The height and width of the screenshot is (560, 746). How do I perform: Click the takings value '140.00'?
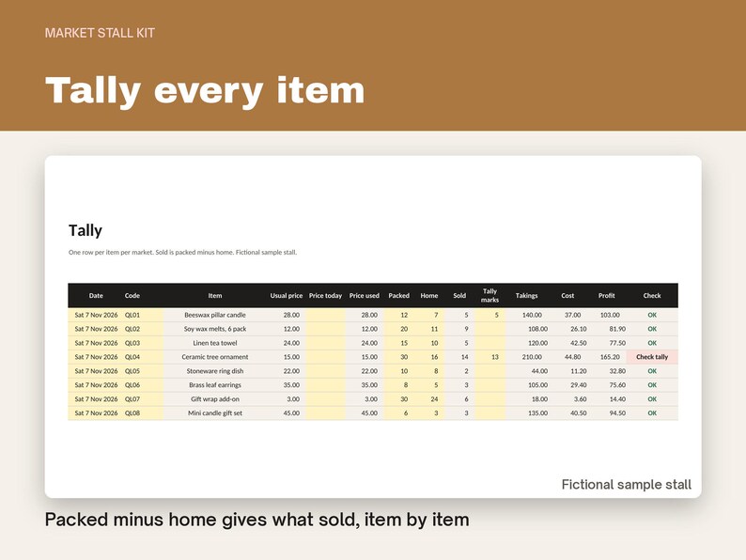click(x=532, y=315)
